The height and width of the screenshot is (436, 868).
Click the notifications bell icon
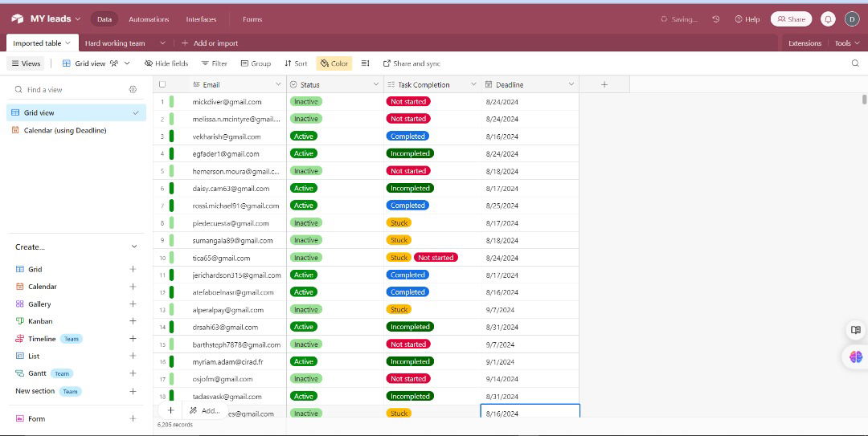tap(828, 19)
